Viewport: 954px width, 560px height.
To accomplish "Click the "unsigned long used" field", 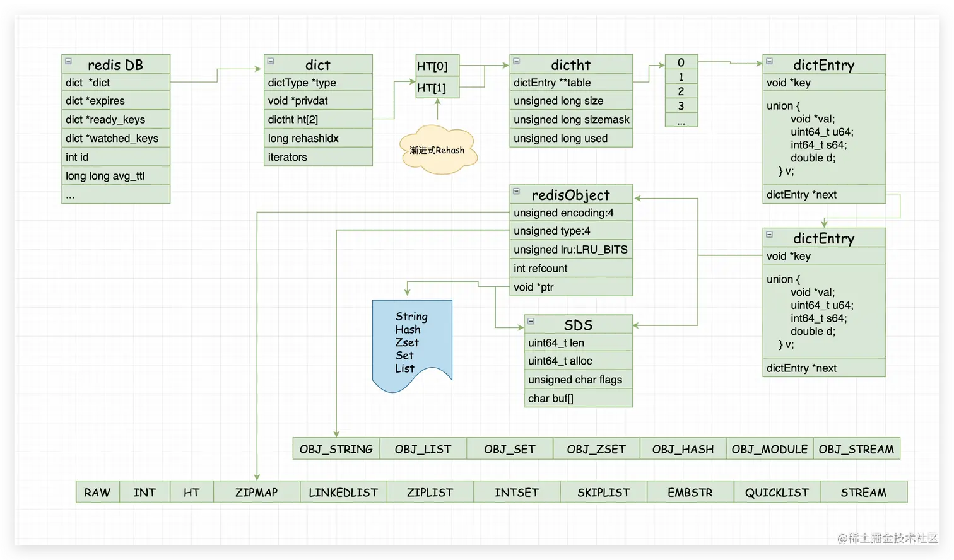I will tap(571, 139).
